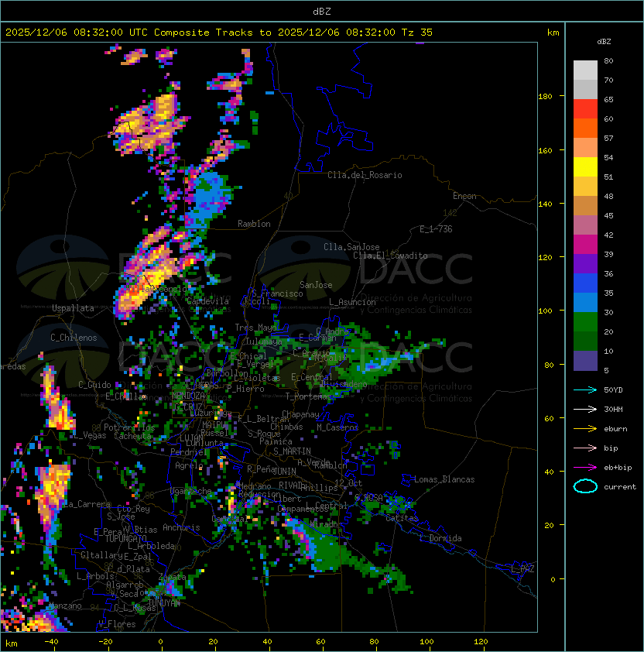Image resolution: width=644 pixels, height=652 pixels.
Task: Click the 'km' unit label at bottom left
Action: pos(12,643)
